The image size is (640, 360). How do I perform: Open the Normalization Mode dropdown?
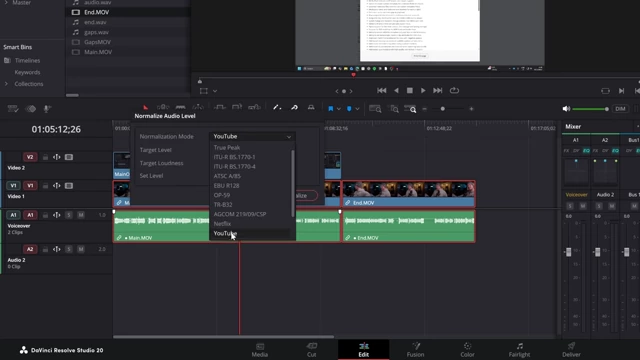(x=252, y=136)
